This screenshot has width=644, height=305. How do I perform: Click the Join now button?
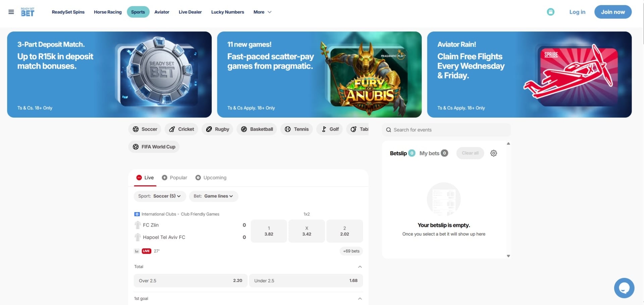[x=613, y=12]
